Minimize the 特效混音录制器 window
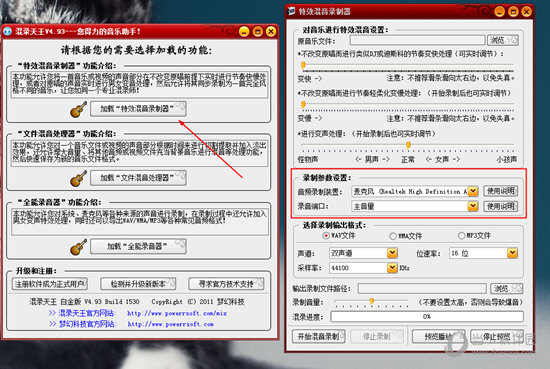The image size is (550, 369). tap(499, 12)
